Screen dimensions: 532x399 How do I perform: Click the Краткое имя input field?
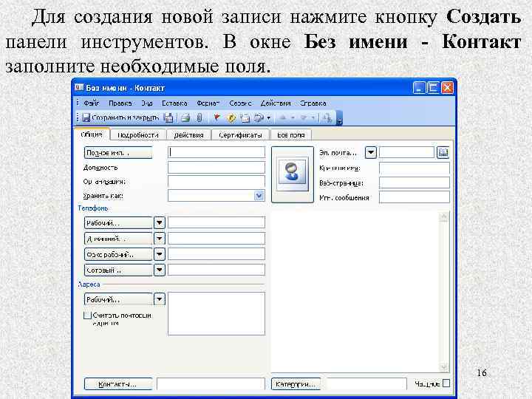coord(415,168)
